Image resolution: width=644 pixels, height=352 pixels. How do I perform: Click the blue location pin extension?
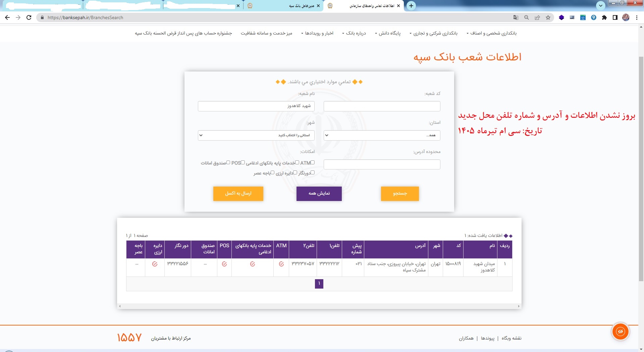pyautogui.click(x=594, y=17)
